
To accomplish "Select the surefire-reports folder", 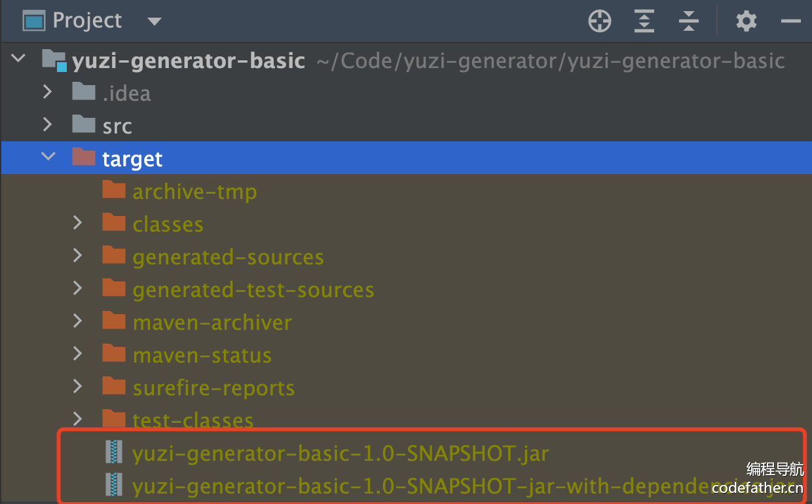I will pyautogui.click(x=213, y=388).
